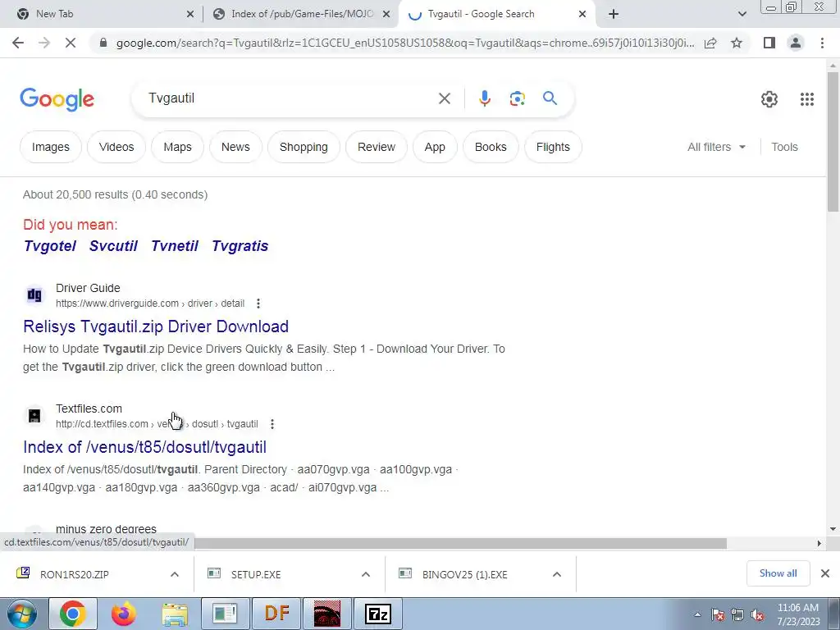Filter results by Books
This screenshot has width=840, height=630.
pos(491,147)
